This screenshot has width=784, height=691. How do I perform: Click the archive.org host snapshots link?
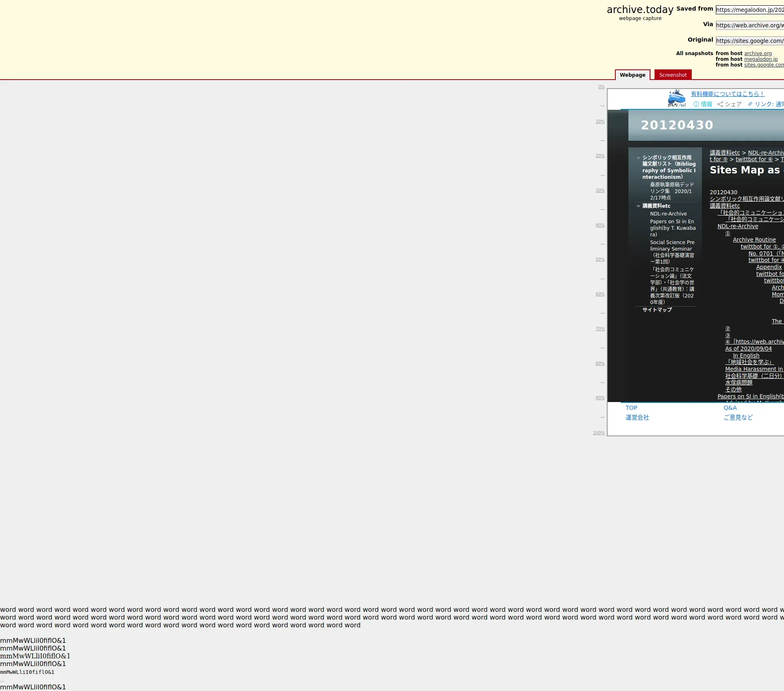[757, 53]
